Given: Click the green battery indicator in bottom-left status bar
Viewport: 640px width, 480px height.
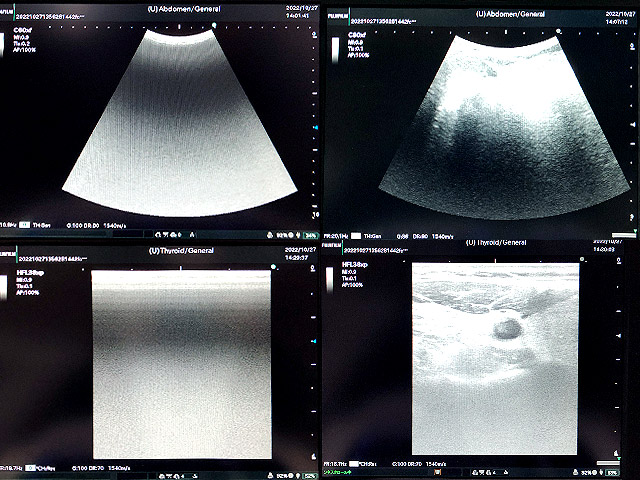Looking at the screenshot, I should 310,476.
